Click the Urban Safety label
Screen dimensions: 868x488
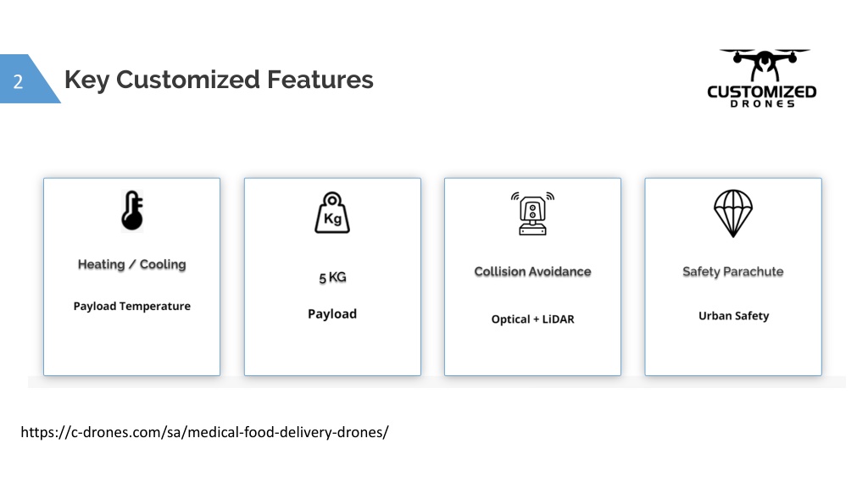(733, 316)
